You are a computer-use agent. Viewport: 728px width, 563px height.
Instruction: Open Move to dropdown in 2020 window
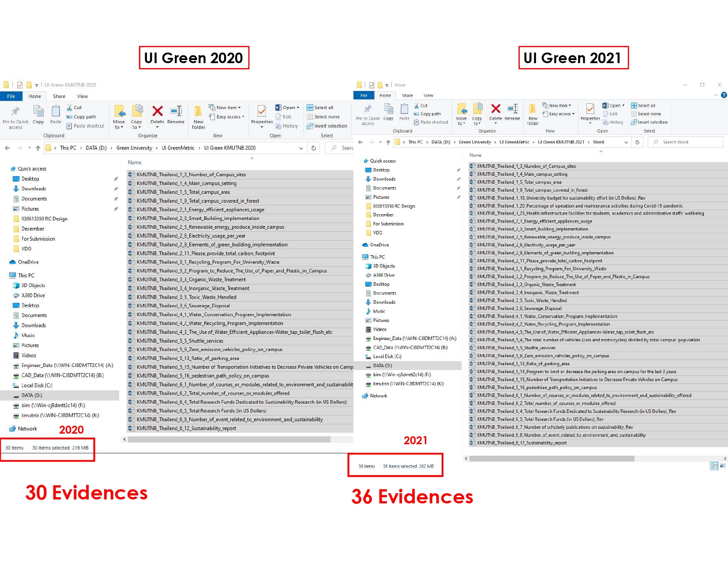[x=119, y=125]
